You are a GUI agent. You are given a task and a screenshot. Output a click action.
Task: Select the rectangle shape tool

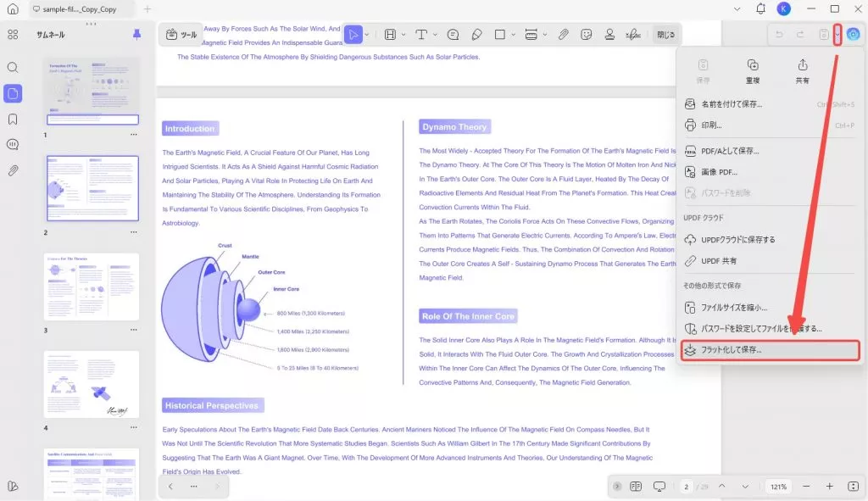(500, 34)
